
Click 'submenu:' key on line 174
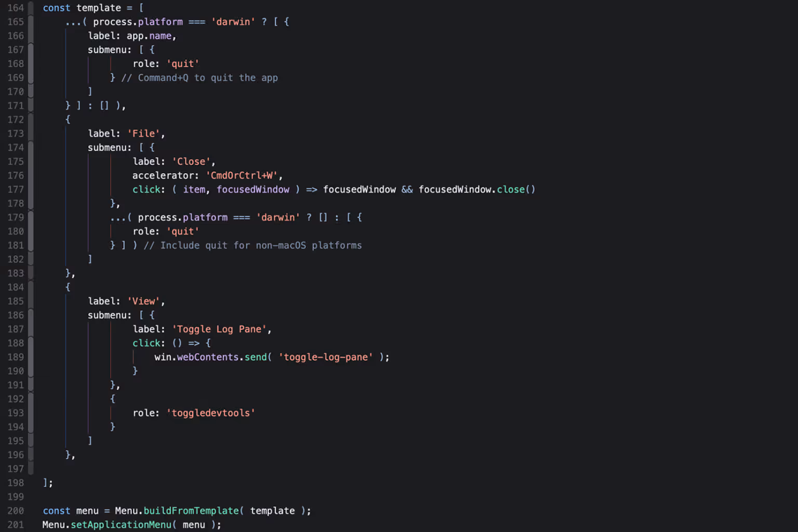click(110, 148)
